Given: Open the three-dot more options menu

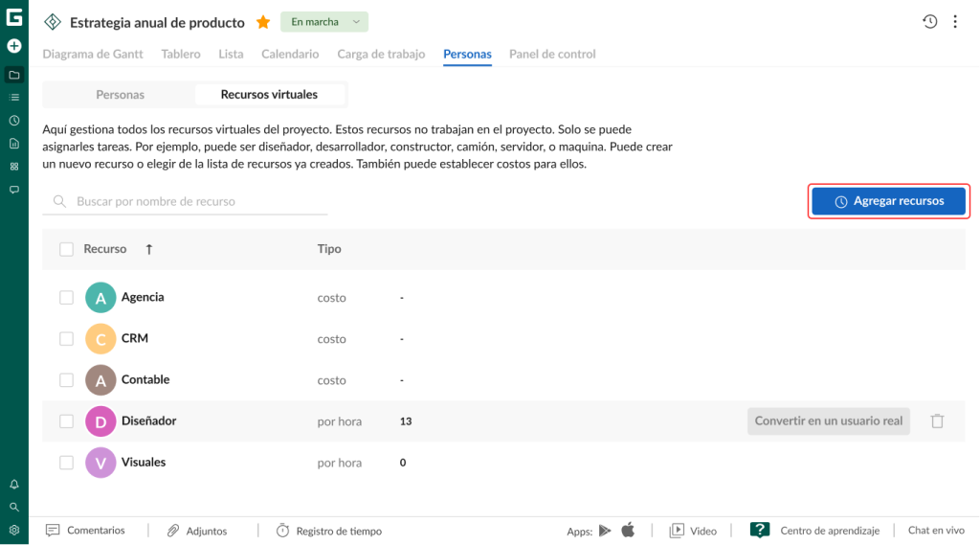Looking at the screenshot, I should click(955, 22).
